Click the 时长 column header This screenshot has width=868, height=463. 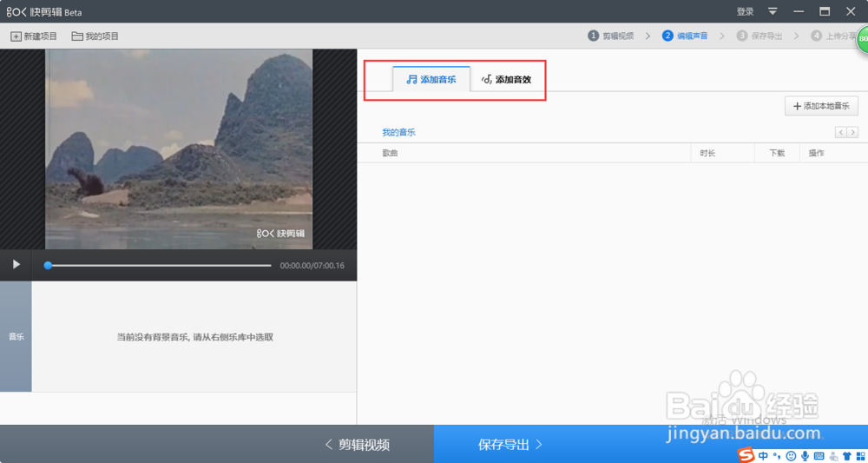click(707, 153)
